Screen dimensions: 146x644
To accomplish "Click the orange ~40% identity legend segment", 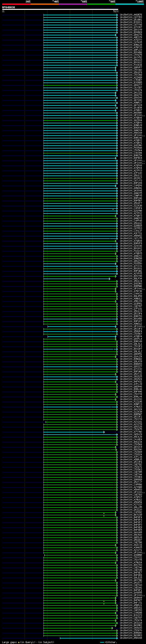I will pos(45,4).
